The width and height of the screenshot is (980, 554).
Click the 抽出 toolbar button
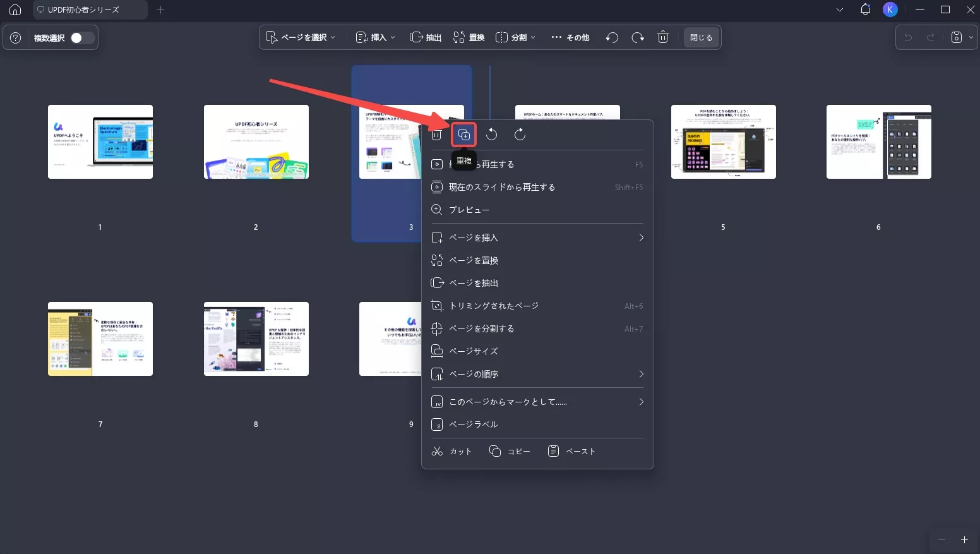pos(426,38)
